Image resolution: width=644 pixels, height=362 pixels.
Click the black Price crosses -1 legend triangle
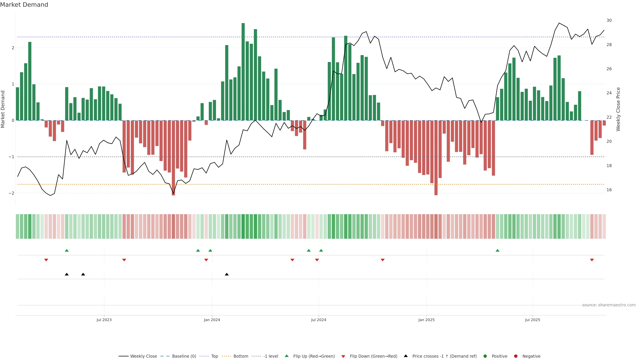click(x=406, y=356)
